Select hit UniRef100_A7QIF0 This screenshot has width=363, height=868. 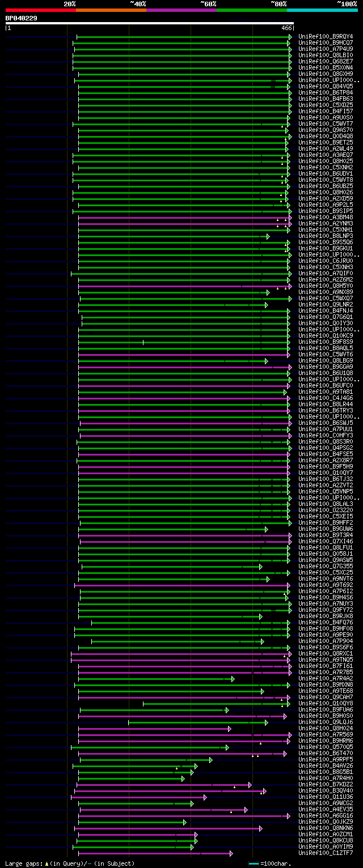[326, 274]
